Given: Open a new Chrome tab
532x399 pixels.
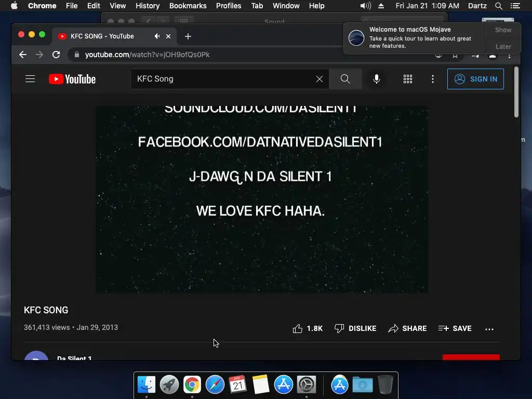Looking at the screenshot, I should click(188, 36).
